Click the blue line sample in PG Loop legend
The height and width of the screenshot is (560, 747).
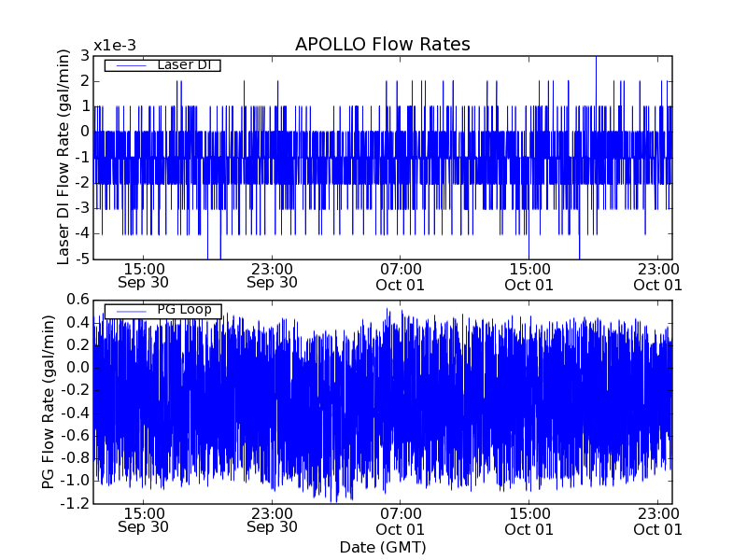click(128, 311)
